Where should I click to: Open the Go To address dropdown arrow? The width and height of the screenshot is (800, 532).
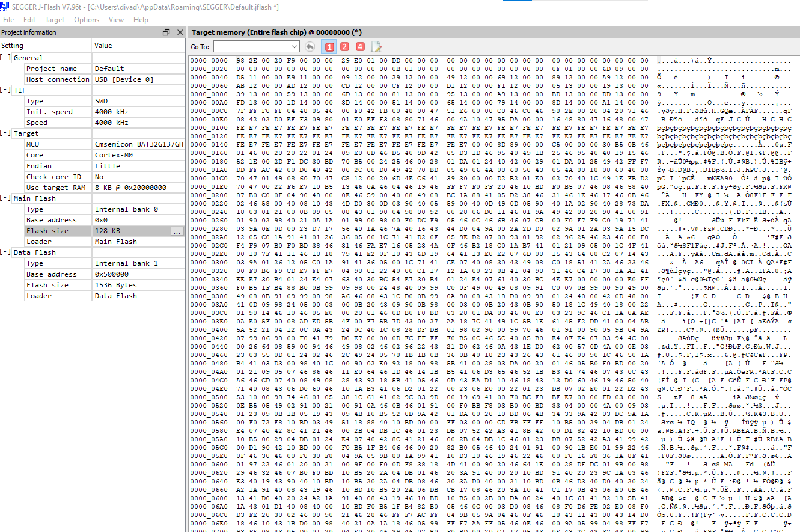[294, 46]
